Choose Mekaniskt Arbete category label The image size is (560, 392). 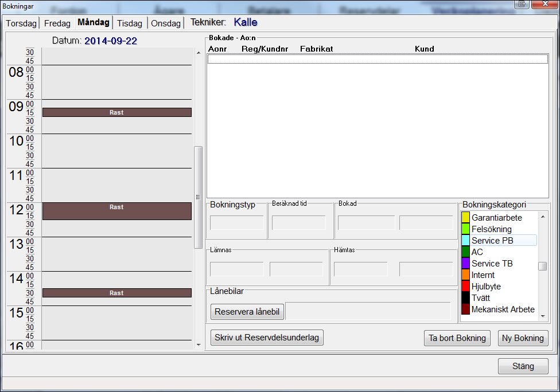(503, 309)
